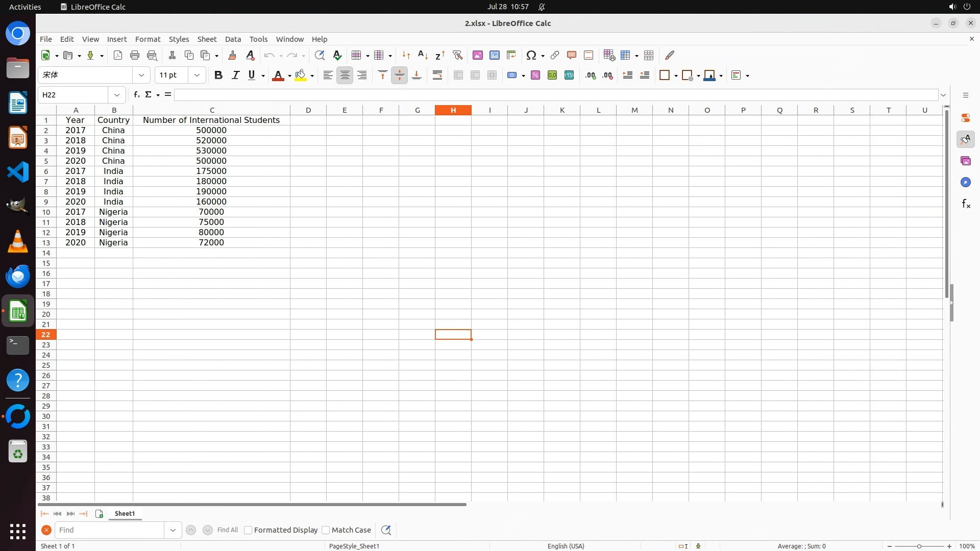Insert a chart using the toolbar icon

click(x=494, y=55)
